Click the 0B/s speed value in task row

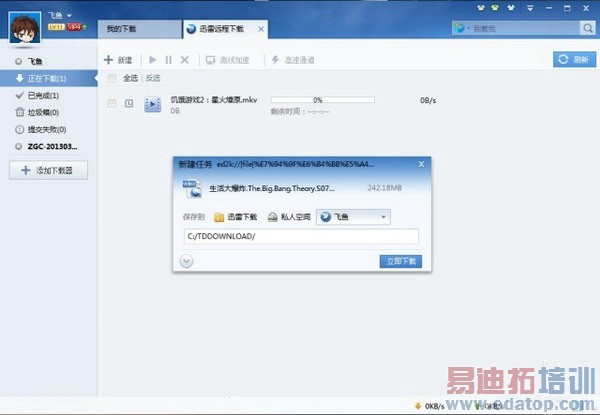[428, 101]
